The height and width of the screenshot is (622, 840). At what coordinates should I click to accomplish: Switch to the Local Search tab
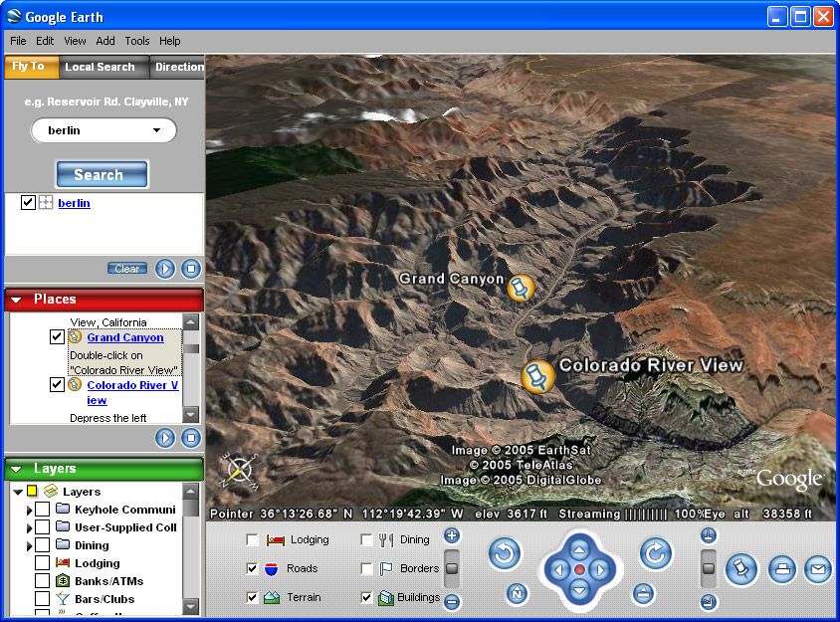click(103, 67)
